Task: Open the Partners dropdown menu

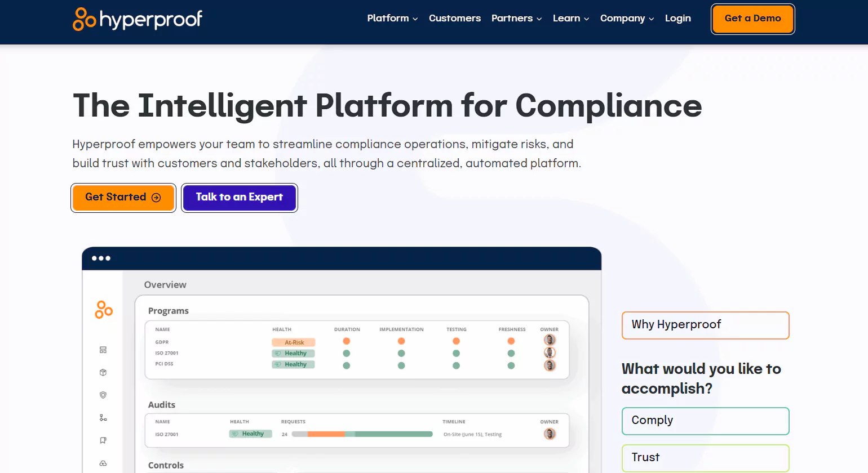Action: click(516, 19)
